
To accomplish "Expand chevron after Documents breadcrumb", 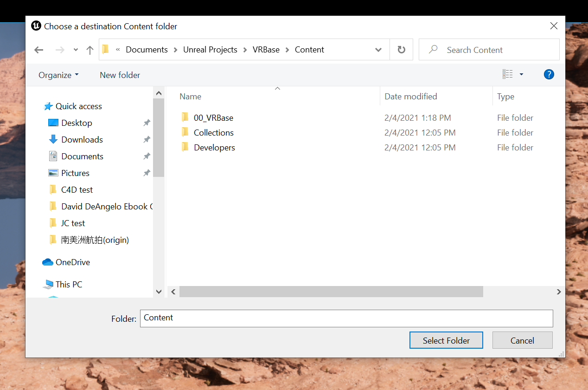I will coord(176,50).
